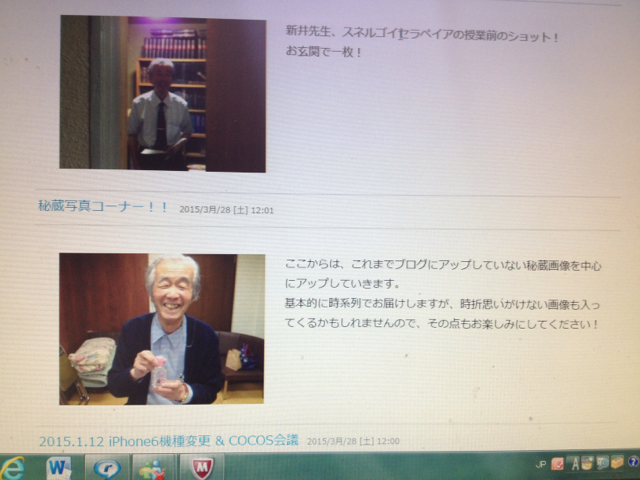Open Internet Explorer from the taskbar
Screen dimensions: 640x480
12,467
